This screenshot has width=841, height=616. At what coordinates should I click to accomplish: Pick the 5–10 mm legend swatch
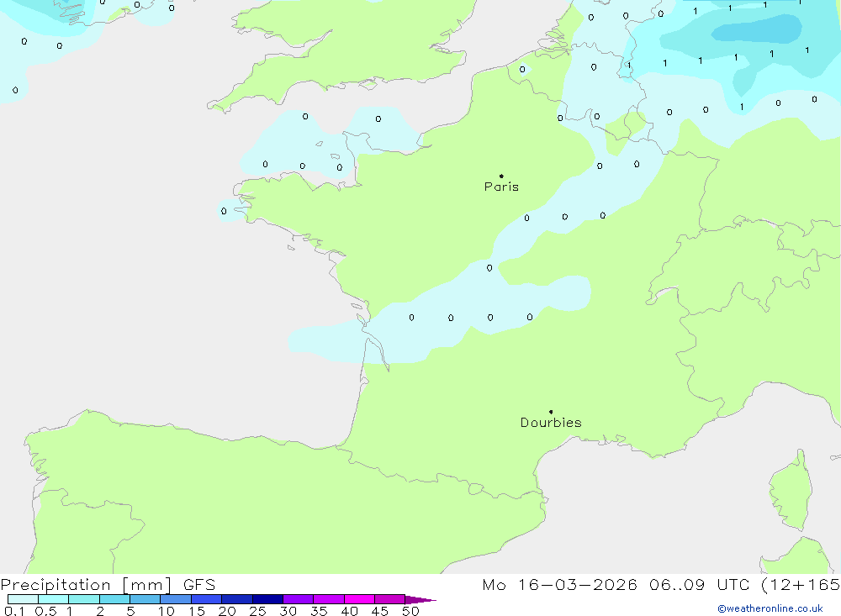(x=145, y=599)
